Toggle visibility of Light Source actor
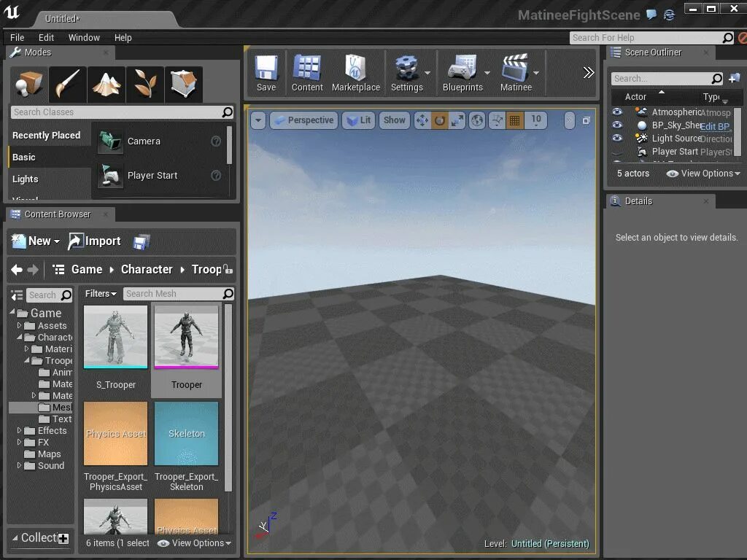 click(617, 138)
